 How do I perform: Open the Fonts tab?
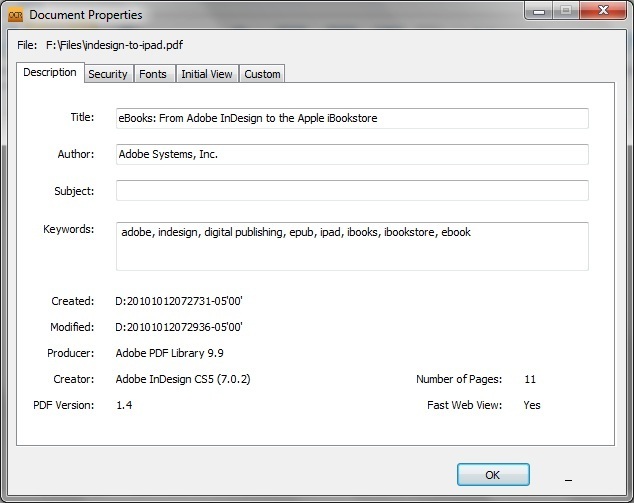pyautogui.click(x=153, y=74)
